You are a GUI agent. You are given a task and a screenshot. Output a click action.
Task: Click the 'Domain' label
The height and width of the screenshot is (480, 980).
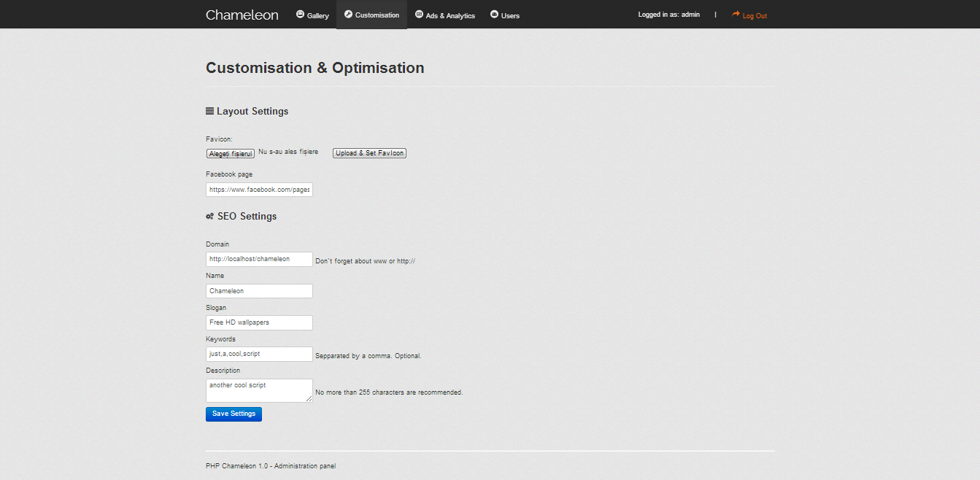click(217, 244)
